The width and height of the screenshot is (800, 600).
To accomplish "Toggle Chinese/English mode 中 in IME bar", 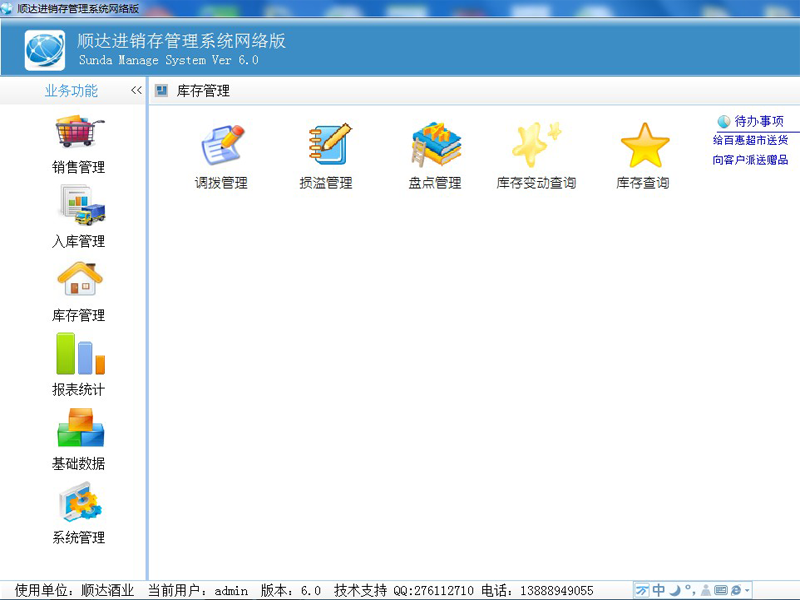I will [659, 590].
